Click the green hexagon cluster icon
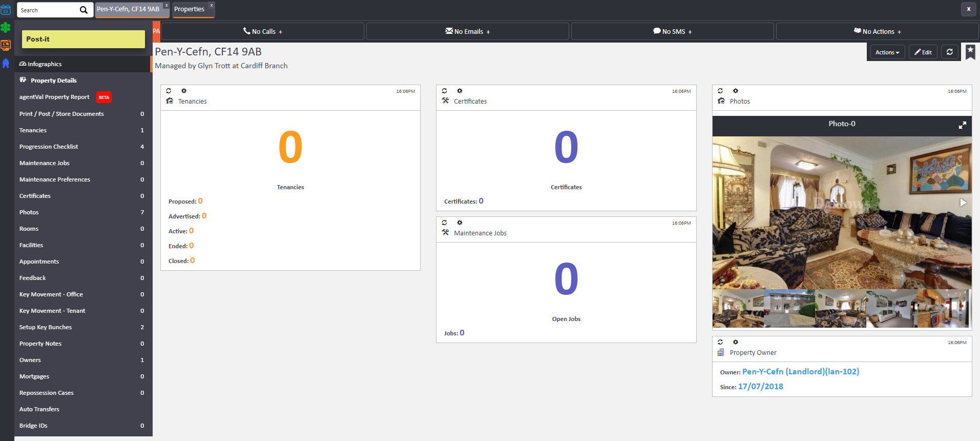Screen dimensions: 980x441 tap(6, 28)
